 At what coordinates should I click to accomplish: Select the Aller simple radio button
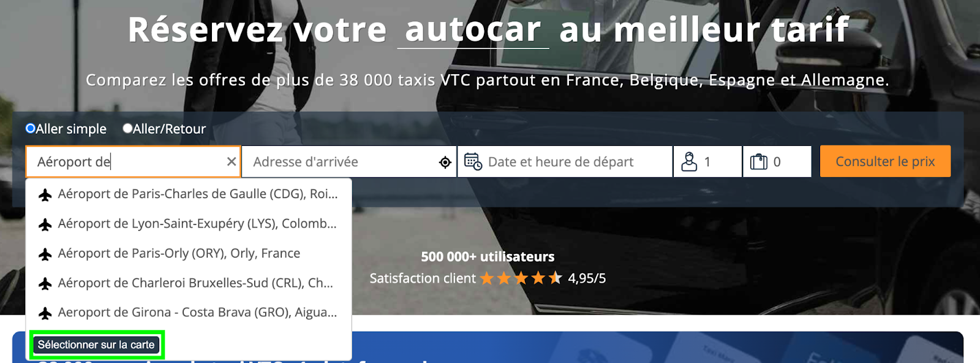click(x=30, y=129)
